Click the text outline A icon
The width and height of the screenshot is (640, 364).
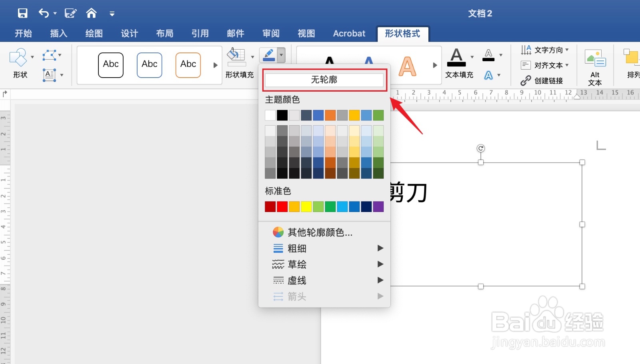(488, 55)
